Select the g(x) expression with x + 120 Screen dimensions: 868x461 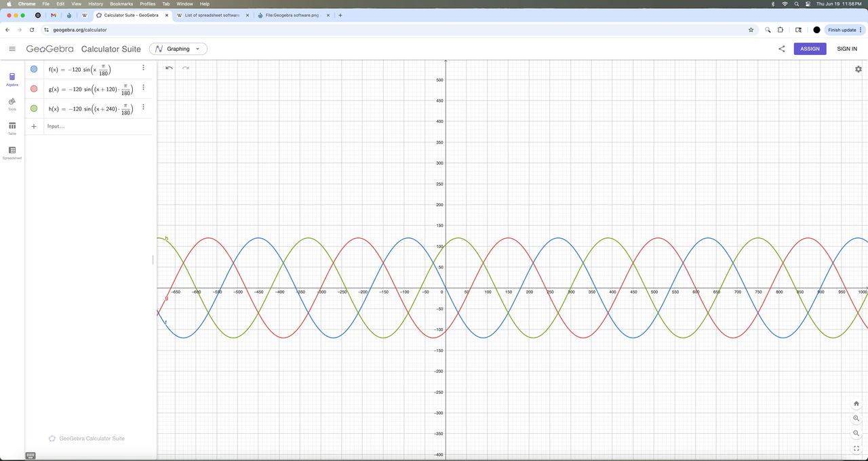(91, 89)
